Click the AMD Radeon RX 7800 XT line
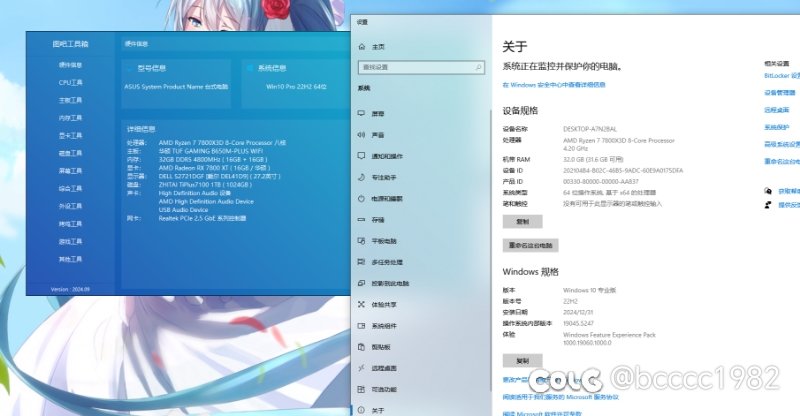800x416 pixels. 214,167
